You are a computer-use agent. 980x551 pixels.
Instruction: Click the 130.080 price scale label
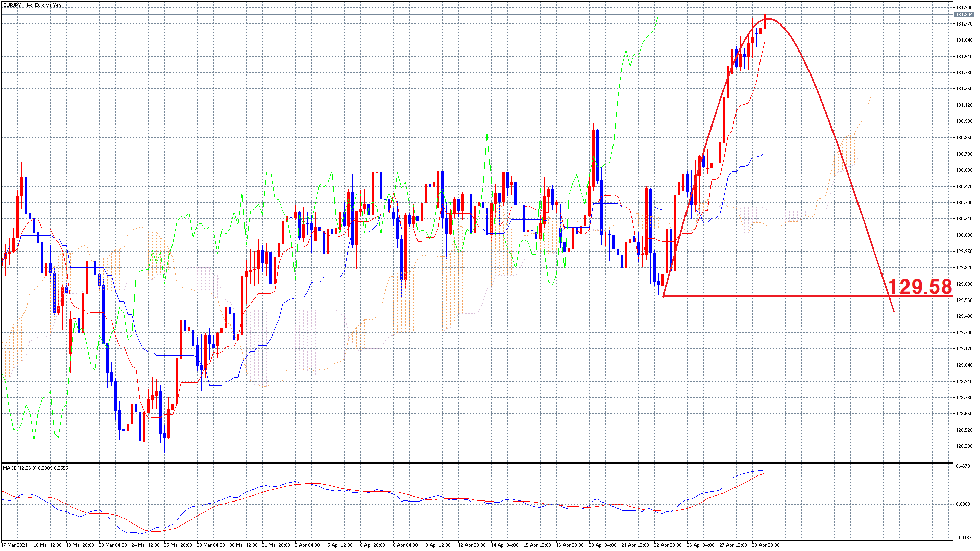pos(964,235)
